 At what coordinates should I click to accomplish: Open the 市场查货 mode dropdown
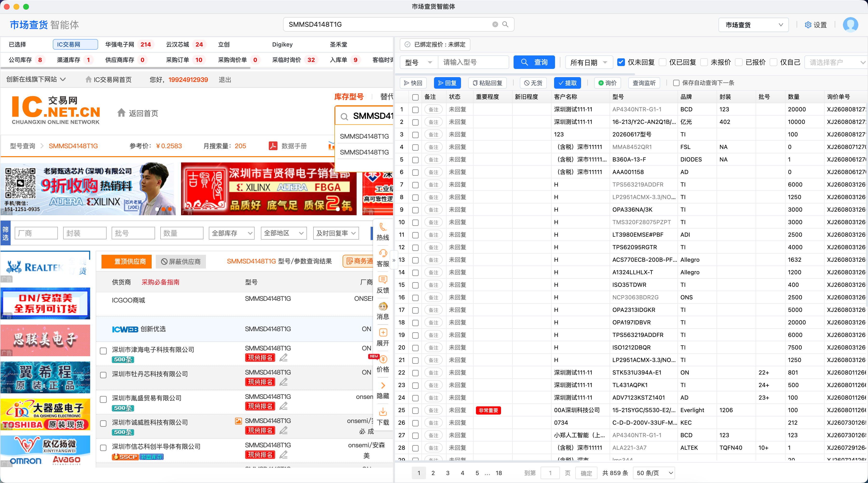coord(753,25)
